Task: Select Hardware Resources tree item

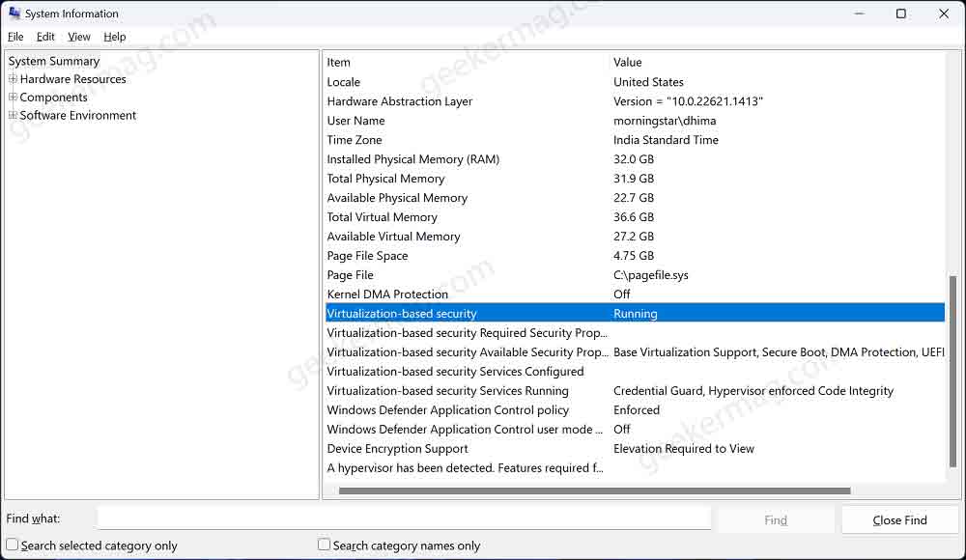Action: pos(72,79)
